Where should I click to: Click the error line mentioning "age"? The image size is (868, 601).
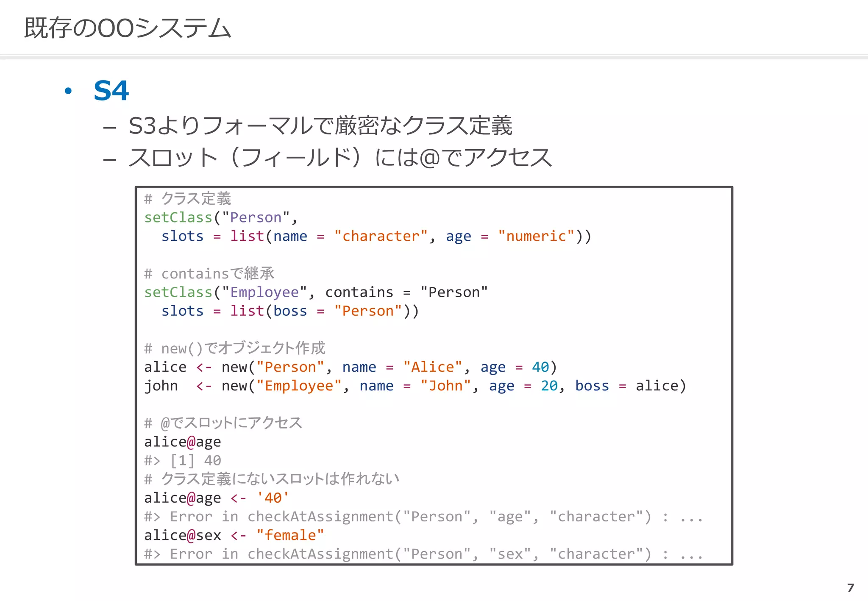click(423, 516)
